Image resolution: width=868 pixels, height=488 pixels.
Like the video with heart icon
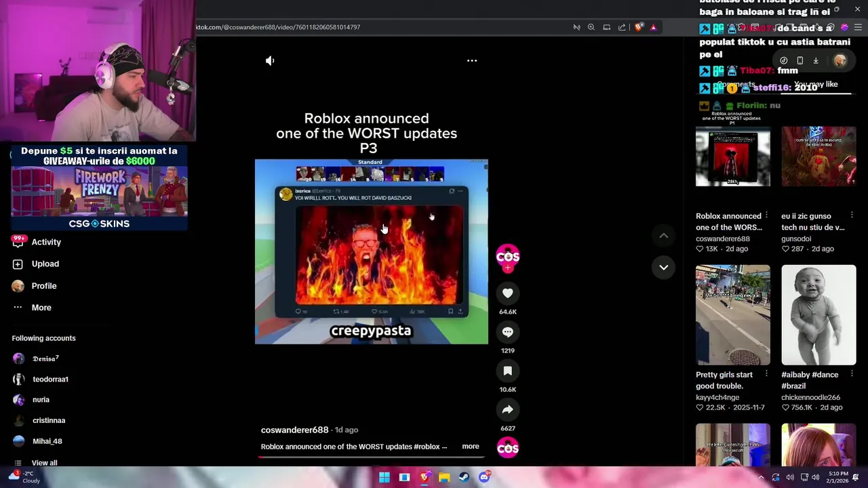click(x=508, y=293)
